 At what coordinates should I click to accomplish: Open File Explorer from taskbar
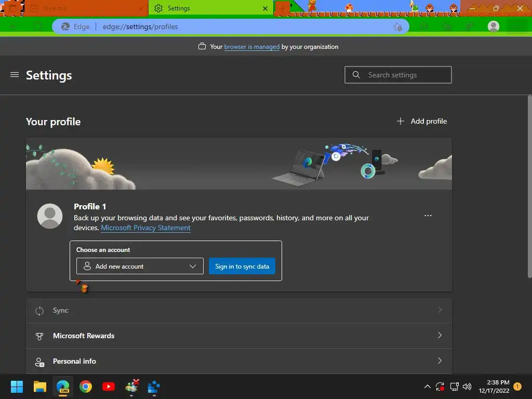(x=39, y=387)
